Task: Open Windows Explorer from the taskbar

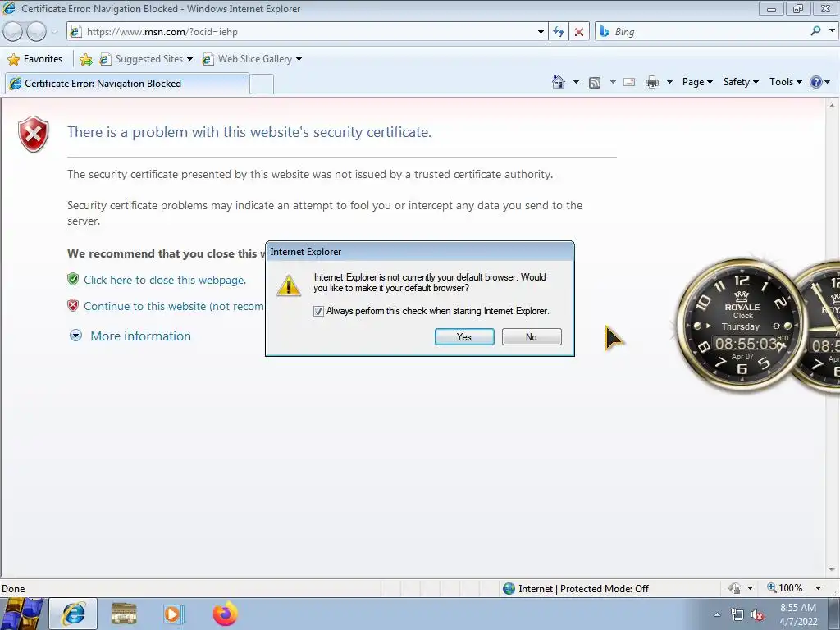Action: tap(124, 614)
